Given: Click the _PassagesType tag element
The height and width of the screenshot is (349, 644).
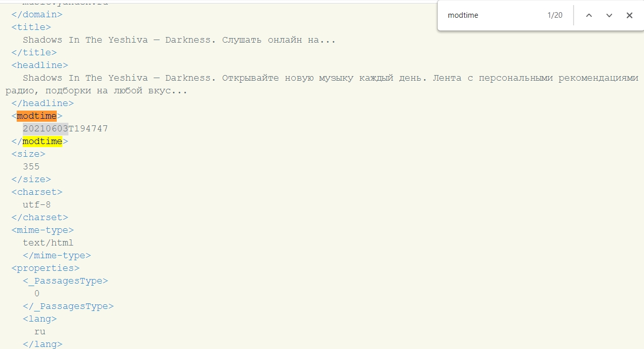Looking at the screenshot, I should (x=66, y=281).
